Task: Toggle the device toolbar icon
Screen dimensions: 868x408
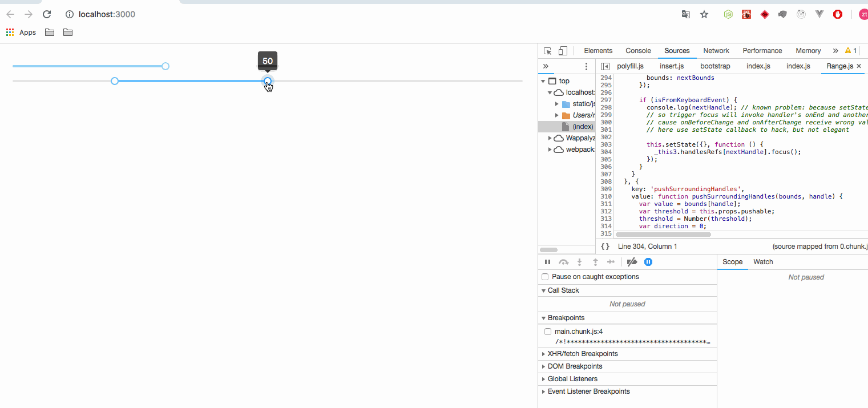Action: click(563, 51)
